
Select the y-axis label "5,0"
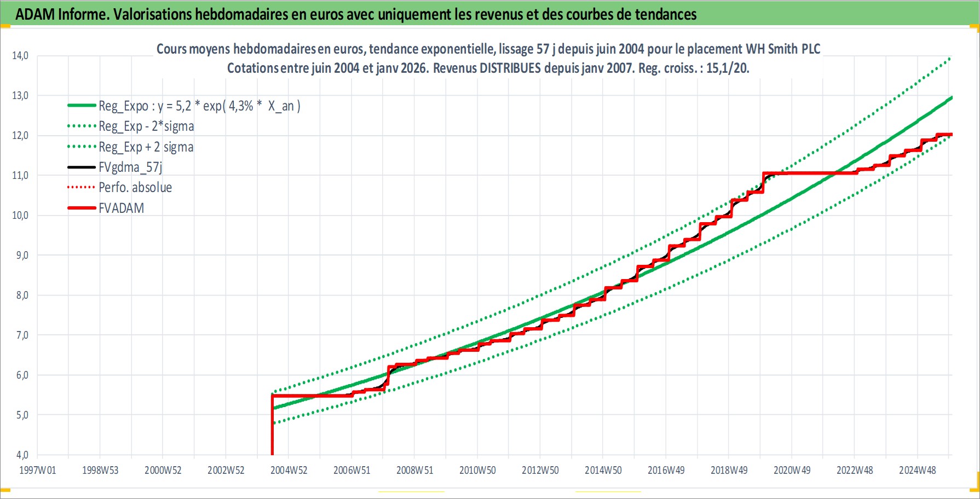22,415
